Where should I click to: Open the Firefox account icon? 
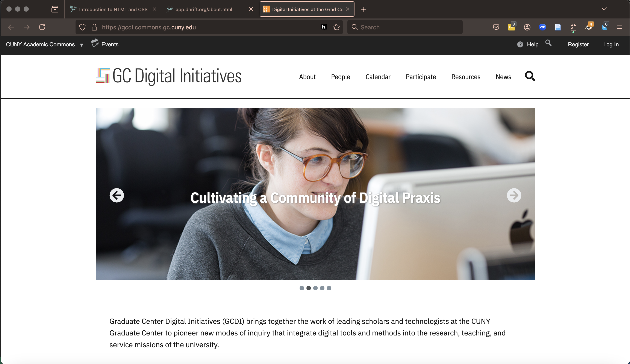(x=527, y=27)
